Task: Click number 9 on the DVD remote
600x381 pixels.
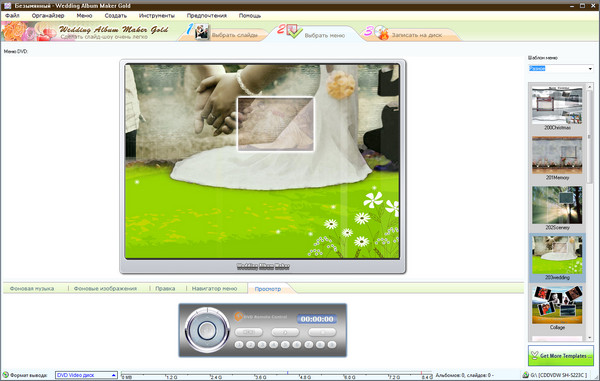Action: coord(332,345)
